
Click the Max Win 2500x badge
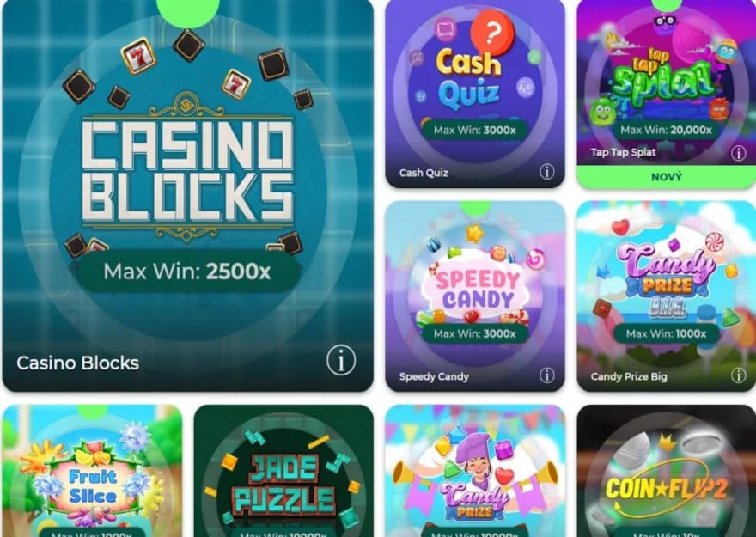[187, 272]
